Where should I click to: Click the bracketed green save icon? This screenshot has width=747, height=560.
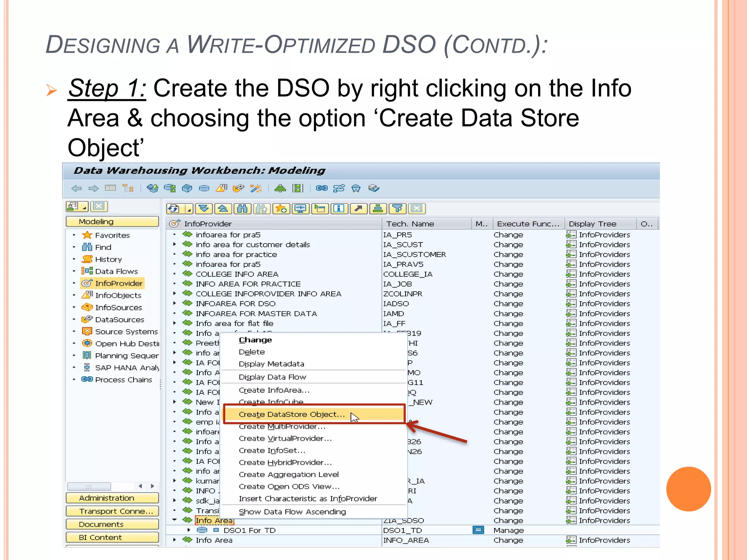pos(298,188)
